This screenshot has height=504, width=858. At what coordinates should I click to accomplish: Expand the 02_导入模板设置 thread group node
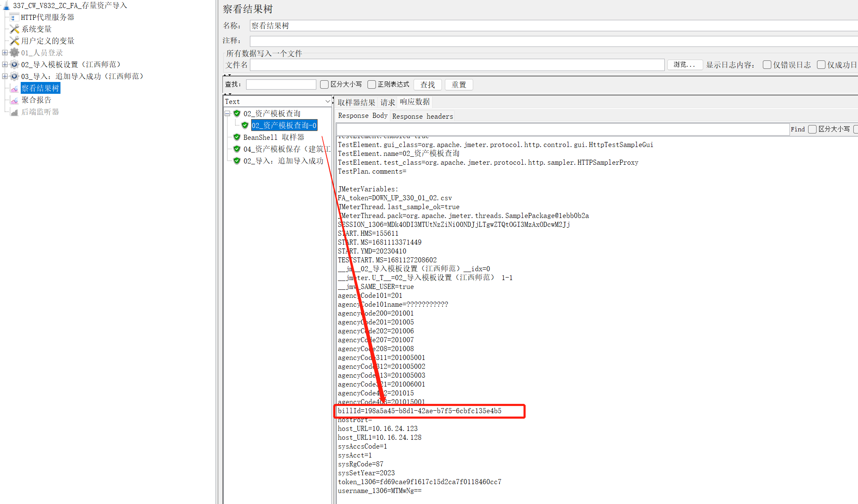point(5,65)
